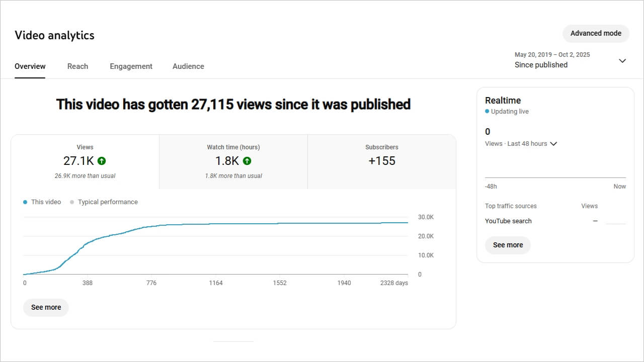Click the blue dot next to Updating live
The image size is (644, 362).
coord(487,112)
